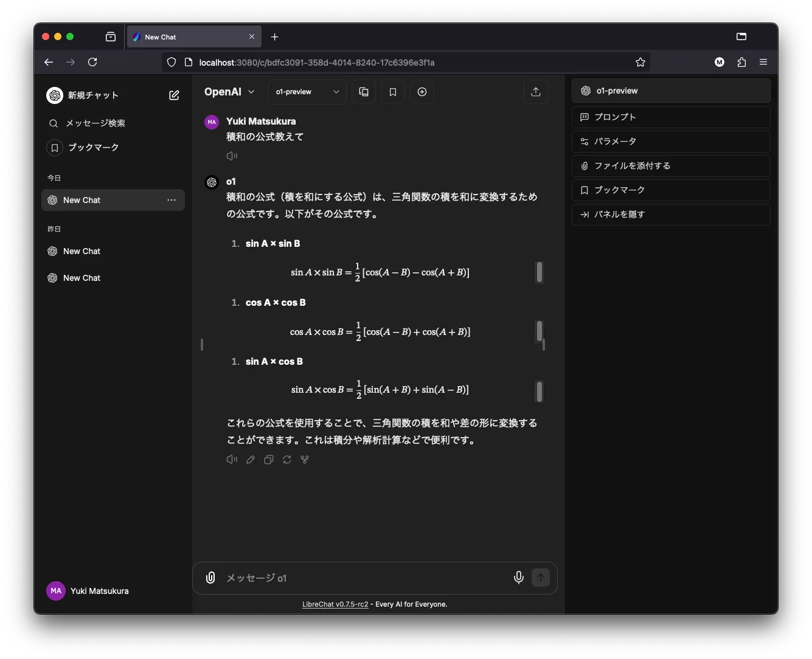Screen dimensions: 812x659
Task: Copy the o1 response using the copy icon
Action: tap(268, 460)
